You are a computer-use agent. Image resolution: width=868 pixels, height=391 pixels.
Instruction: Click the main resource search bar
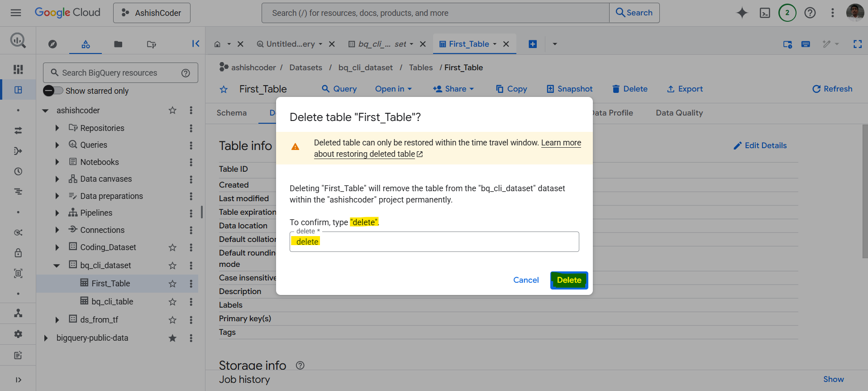click(435, 13)
